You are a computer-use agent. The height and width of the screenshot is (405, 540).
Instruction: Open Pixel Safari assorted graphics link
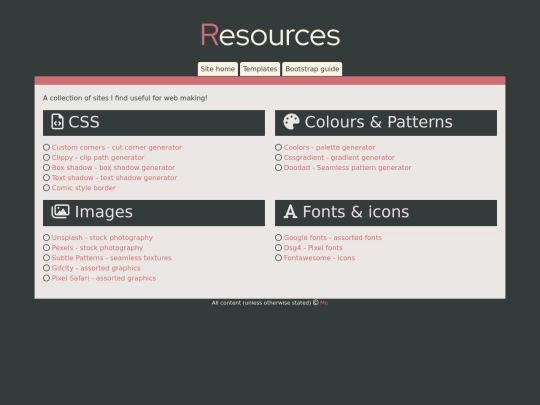tap(104, 278)
